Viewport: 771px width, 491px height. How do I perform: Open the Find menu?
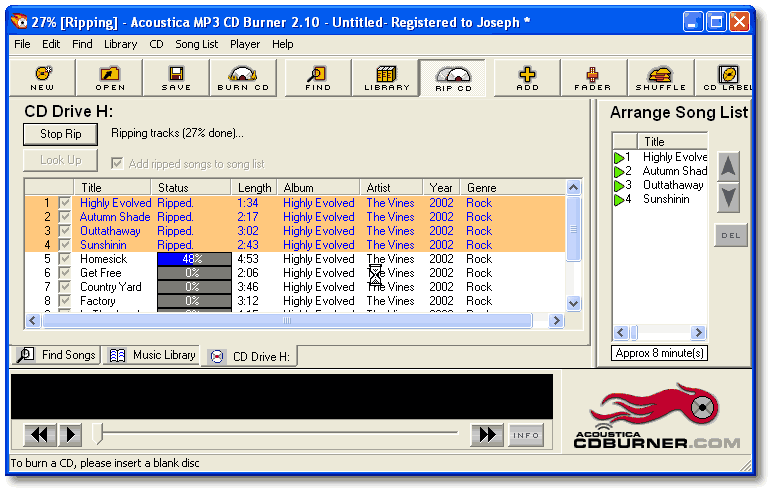tap(82, 44)
